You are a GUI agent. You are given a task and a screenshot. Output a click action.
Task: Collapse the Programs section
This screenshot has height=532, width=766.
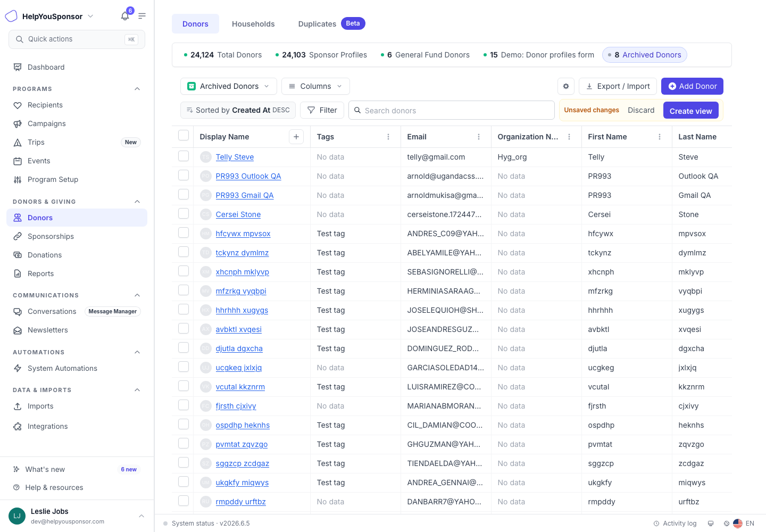click(137, 89)
